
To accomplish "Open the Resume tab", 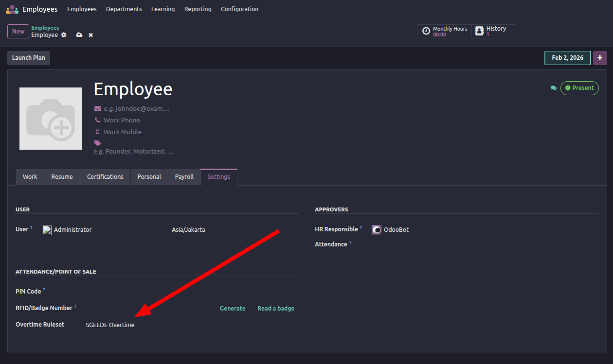I will coord(62,177).
